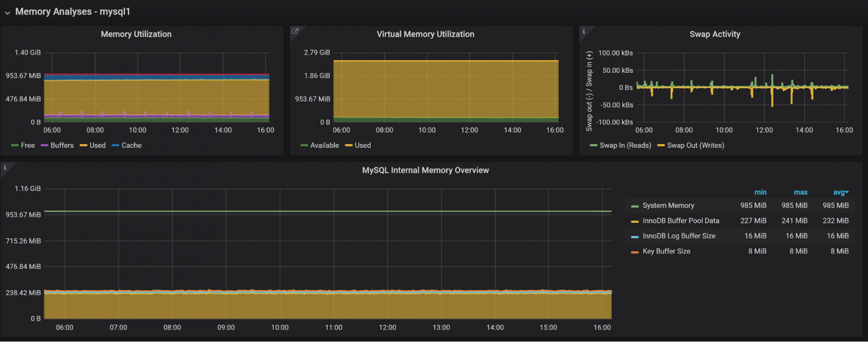Click the orange swatch next to Key Buffer Size
Image resolution: width=868 pixels, height=342 pixels.
tap(636, 251)
